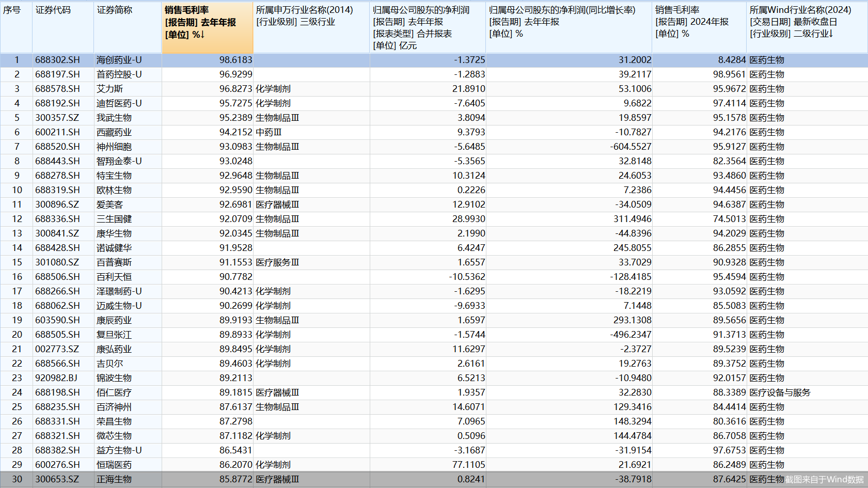Select stock code 688302.SH
868x488 pixels.
[57, 60]
